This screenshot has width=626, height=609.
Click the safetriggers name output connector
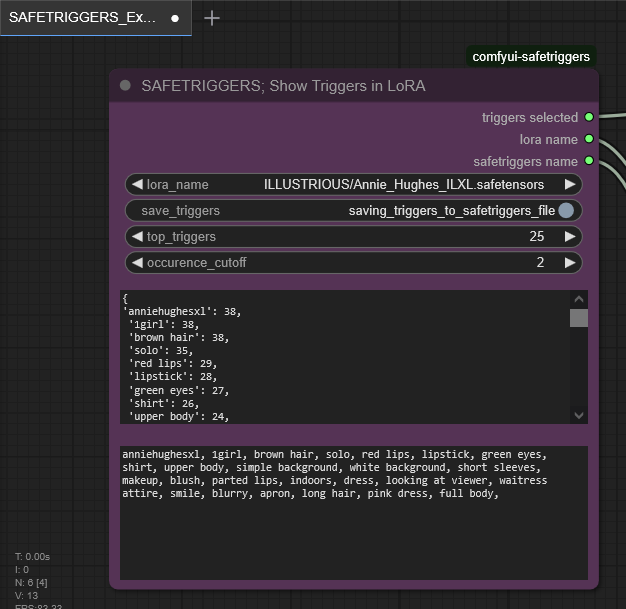tap(589, 161)
